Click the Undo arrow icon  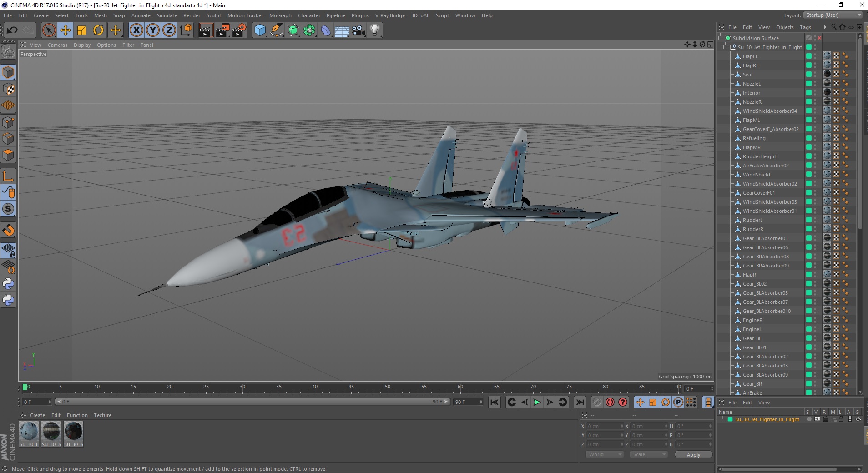coord(12,30)
